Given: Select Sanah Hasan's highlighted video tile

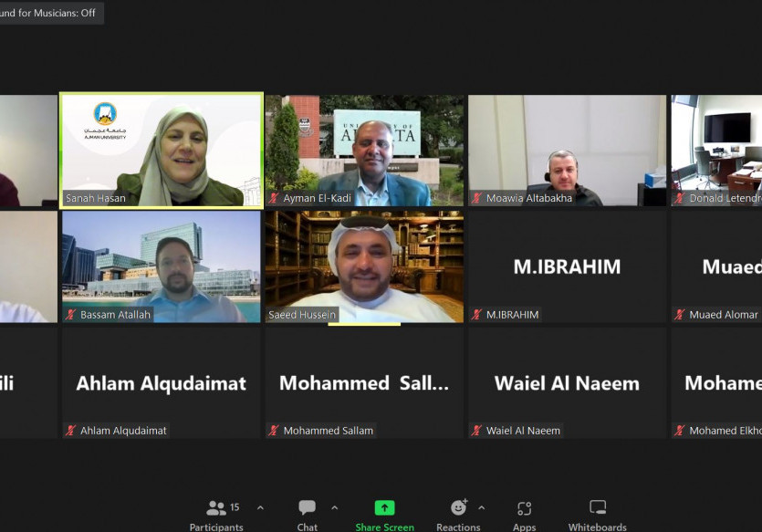Looking at the screenshot, I should (x=162, y=151).
